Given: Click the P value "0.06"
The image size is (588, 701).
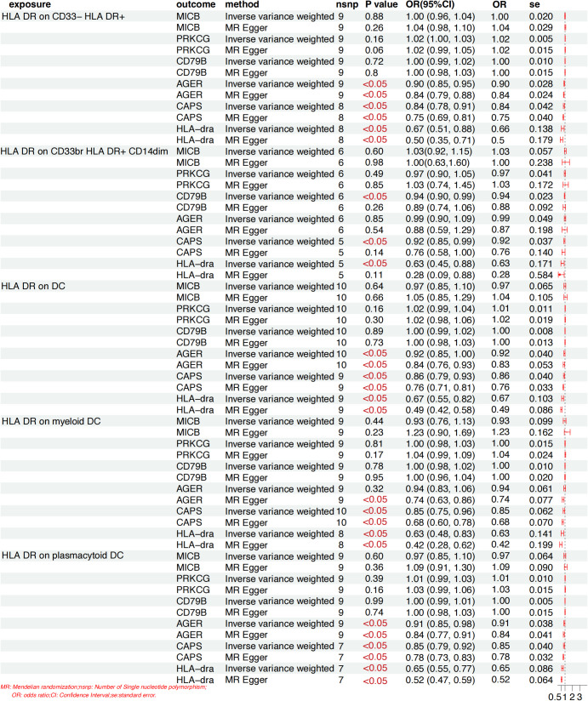Looking at the screenshot, I should coord(374,50).
